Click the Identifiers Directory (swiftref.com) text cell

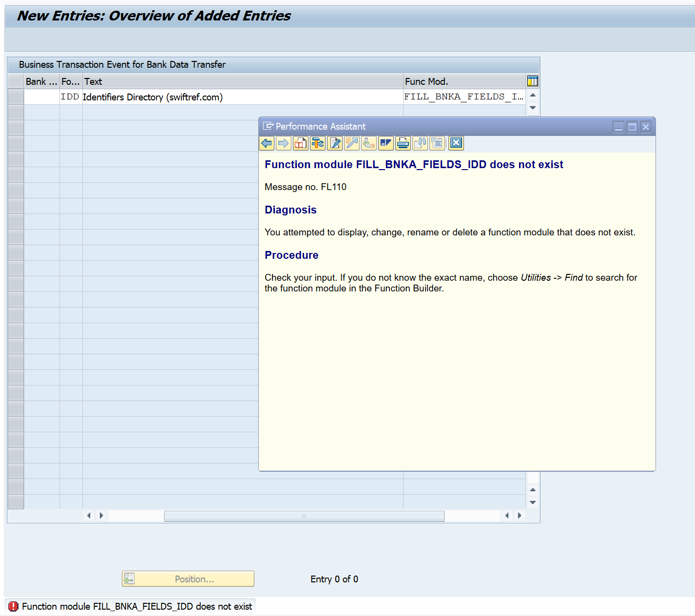(x=243, y=97)
